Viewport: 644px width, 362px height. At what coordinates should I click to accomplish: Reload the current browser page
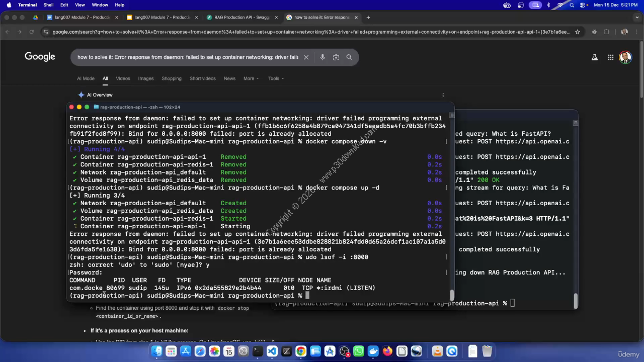click(x=31, y=32)
